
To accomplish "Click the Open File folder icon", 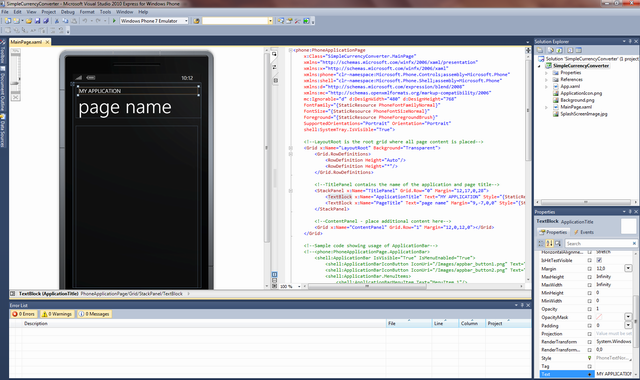I will pos(29,21).
